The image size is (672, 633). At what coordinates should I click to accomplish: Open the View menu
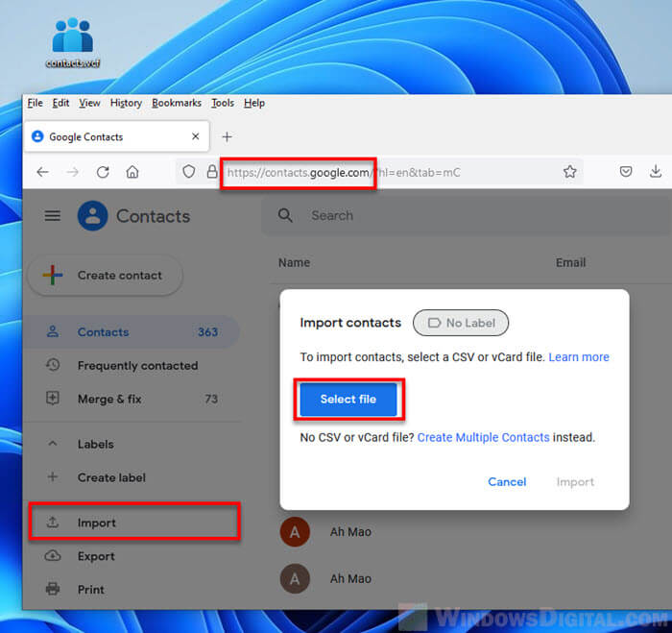coord(89,103)
